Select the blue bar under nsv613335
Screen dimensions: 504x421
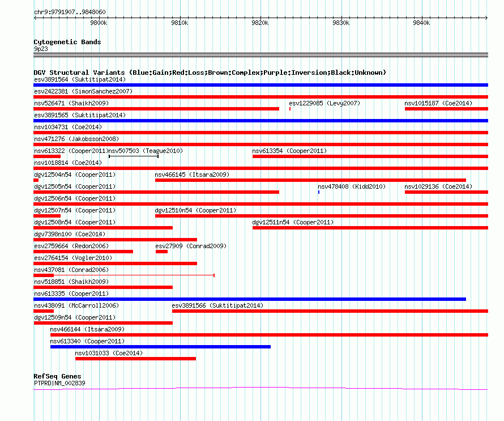[x=250, y=299]
